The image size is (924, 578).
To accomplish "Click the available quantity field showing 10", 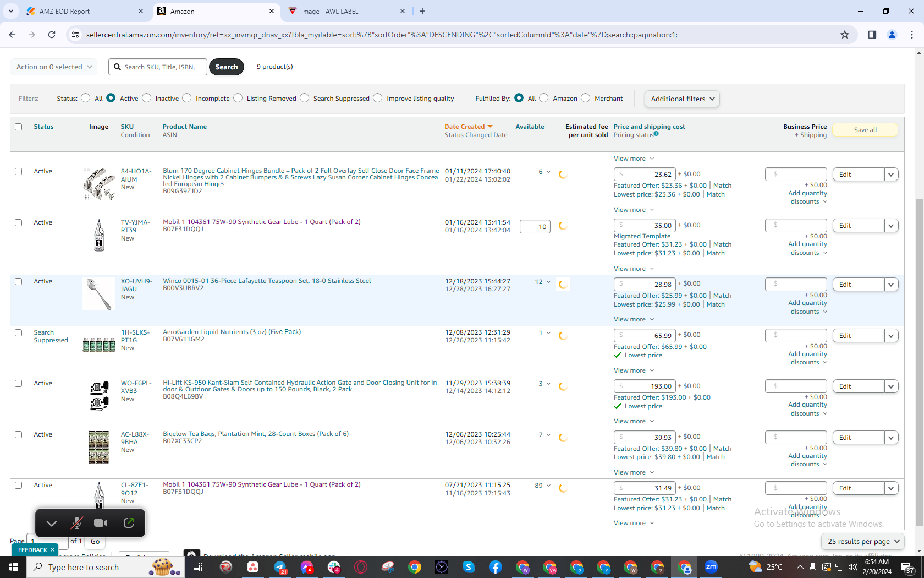I will point(535,226).
